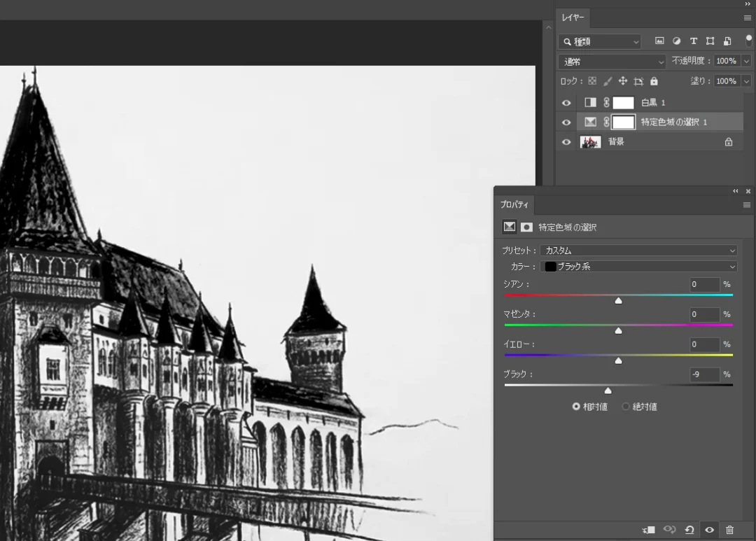Click the レイヤー panel tab
The height and width of the screenshot is (541, 756).
point(573,17)
